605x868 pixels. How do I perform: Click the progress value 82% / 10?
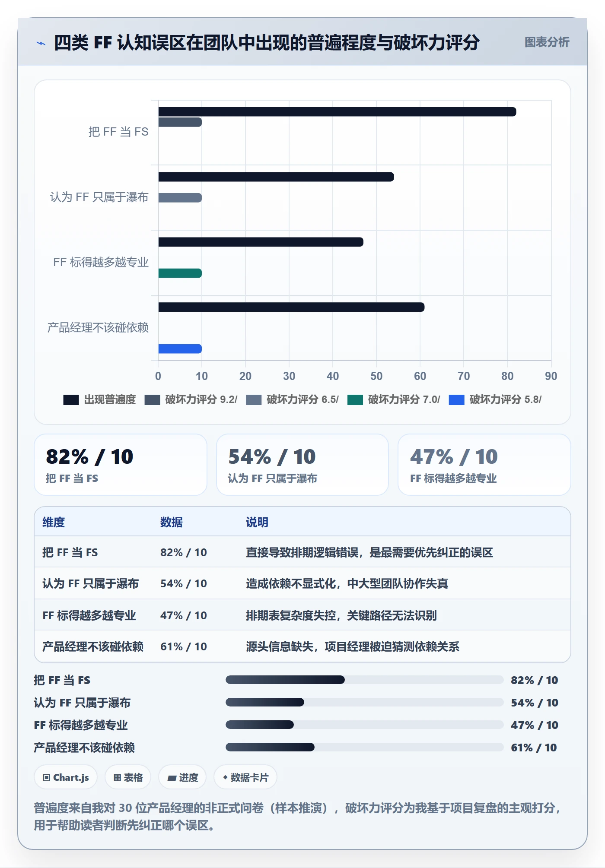click(x=535, y=680)
